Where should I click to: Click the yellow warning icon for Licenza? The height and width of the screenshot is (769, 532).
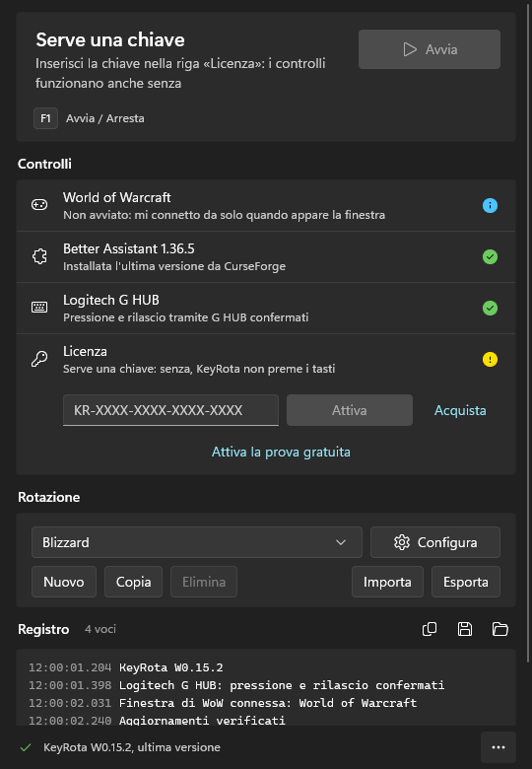[x=490, y=360]
